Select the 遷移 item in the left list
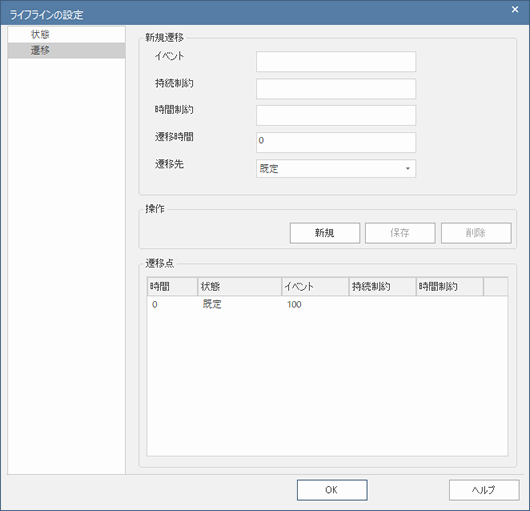 click(66, 50)
